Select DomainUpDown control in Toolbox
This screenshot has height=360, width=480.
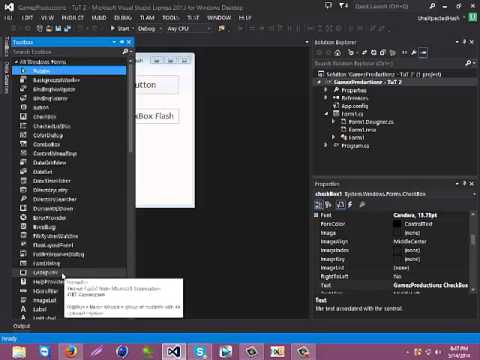(53, 208)
